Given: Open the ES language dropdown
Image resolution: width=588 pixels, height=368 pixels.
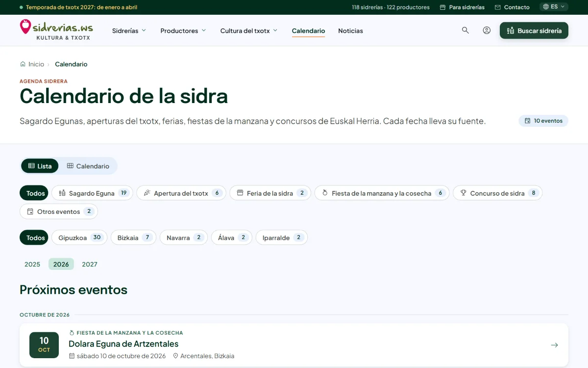Looking at the screenshot, I should 554,7.
